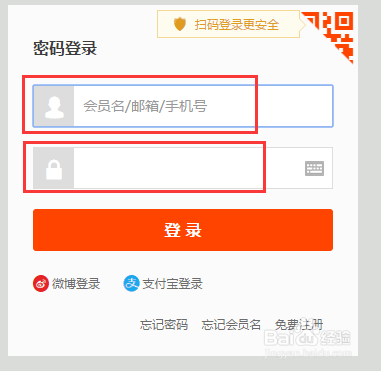Click the blue Alipay logo icon
This screenshot has width=381, height=371.
[x=131, y=284]
